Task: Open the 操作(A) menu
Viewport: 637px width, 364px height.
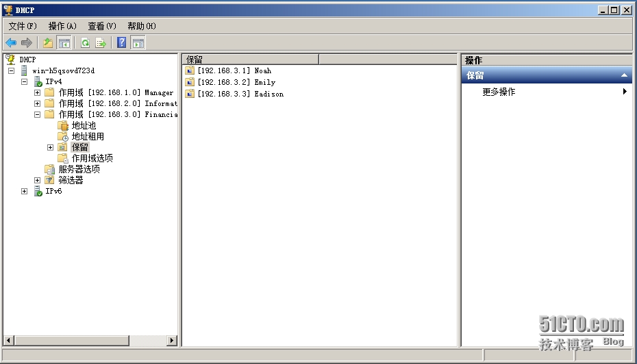Action: click(x=62, y=26)
